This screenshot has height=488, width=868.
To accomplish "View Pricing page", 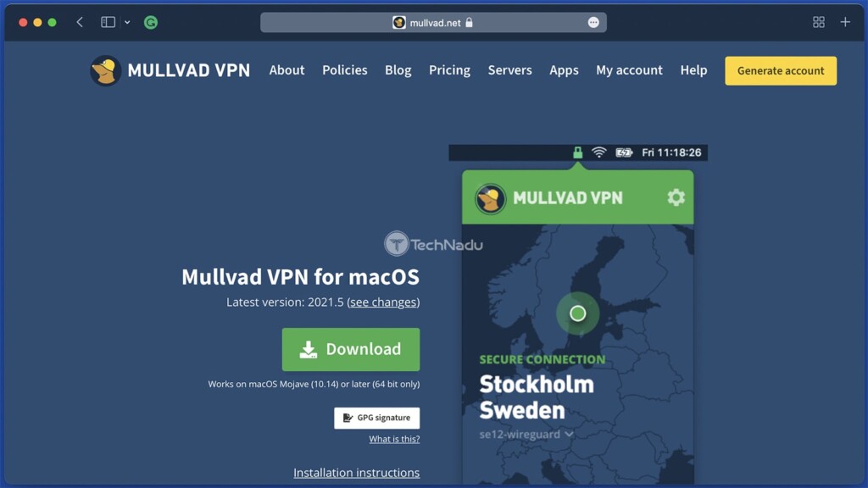I will click(x=449, y=70).
